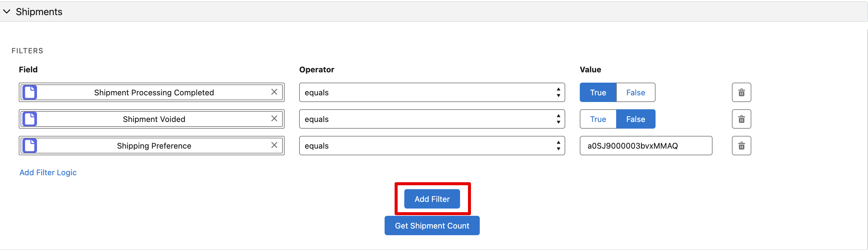This screenshot has width=868, height=250.
Task: Remove Shipping Preference filter via trash icon
Action: [x=741, y=145]
